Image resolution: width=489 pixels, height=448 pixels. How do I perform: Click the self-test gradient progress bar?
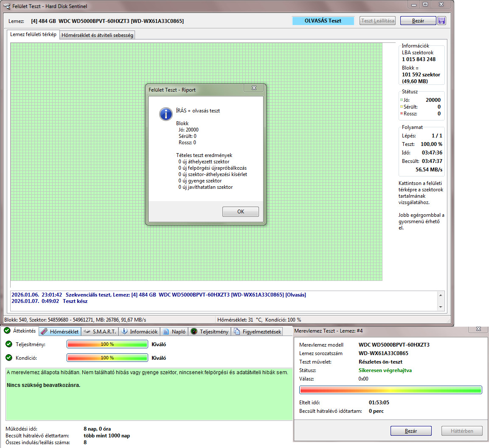391,390
